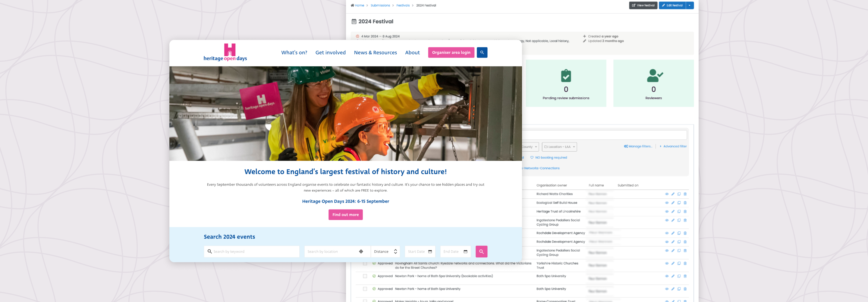This screenshot has height=302, width=868.
Task: Click the View festival button
Action: point(643,5)
